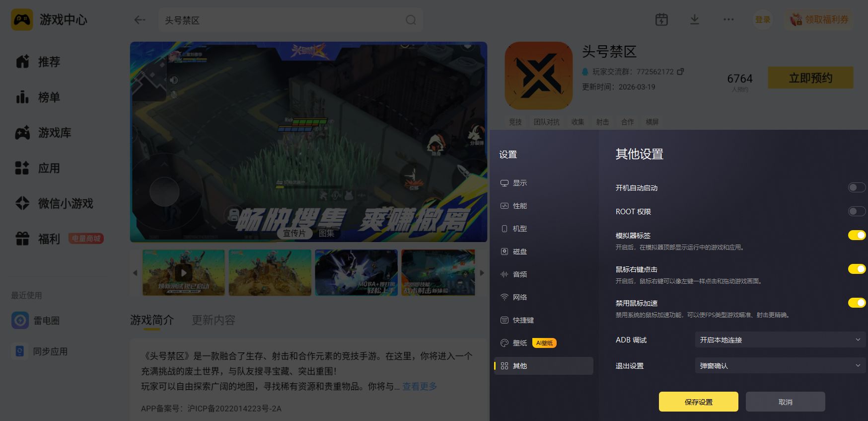Click the 显示 monitor icon in settings
Viewport: 868px width, 421px height.
505,183
